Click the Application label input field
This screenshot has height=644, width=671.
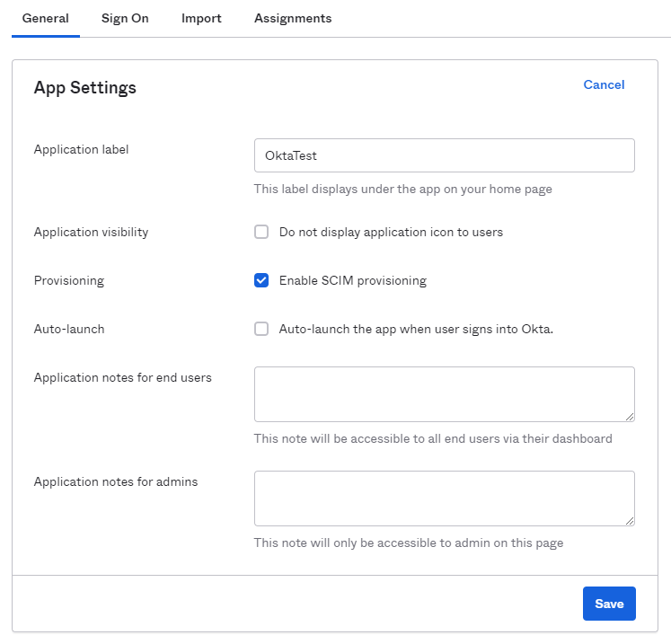click(445, 155)
